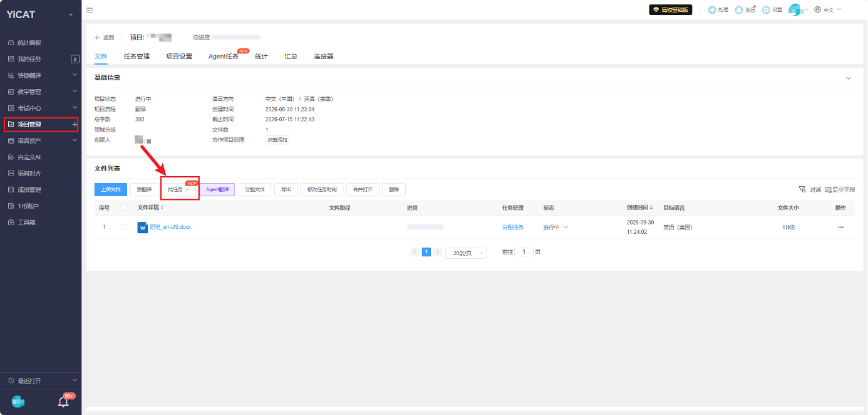The height and width of the screenshot is (415, 868).
Task: Click the 前往 page number input field
Action: coord(524,252)
